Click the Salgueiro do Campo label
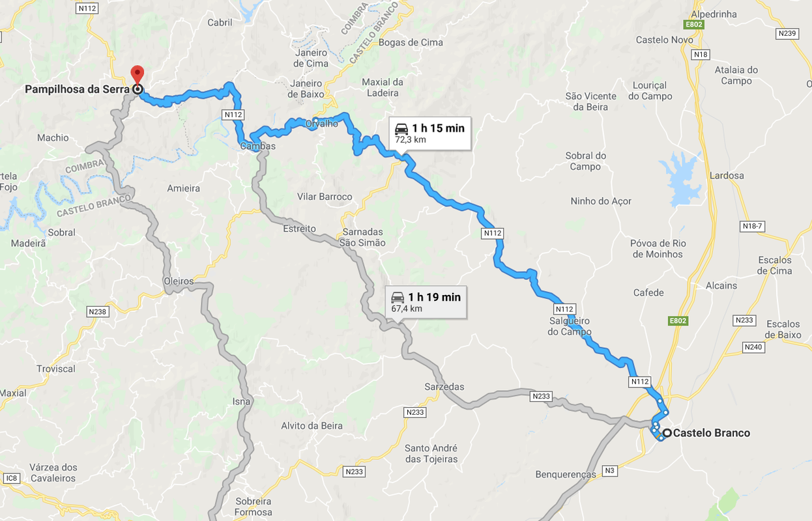The width and height of the screenshot is (812, 521). pos(571,326)
